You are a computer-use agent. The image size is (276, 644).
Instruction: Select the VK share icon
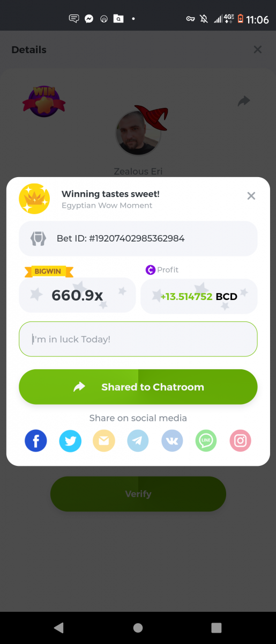[173, 441]
